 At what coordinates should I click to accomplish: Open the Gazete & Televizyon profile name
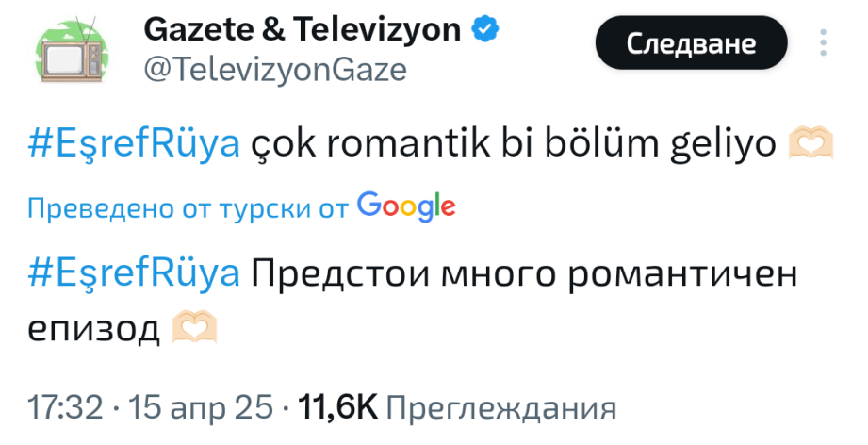click(302, 30)
